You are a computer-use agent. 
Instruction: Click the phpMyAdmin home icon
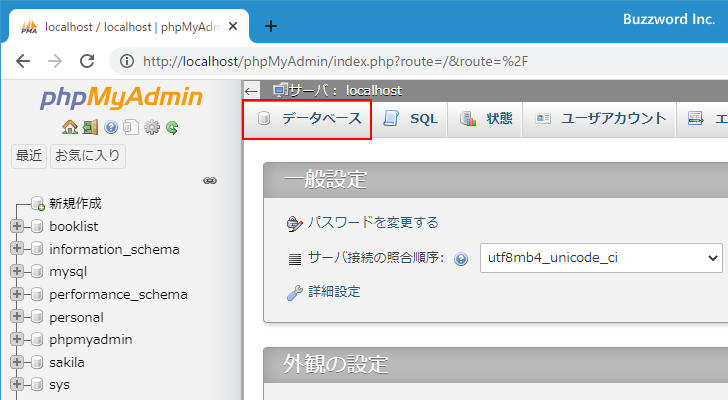(69, 127)
